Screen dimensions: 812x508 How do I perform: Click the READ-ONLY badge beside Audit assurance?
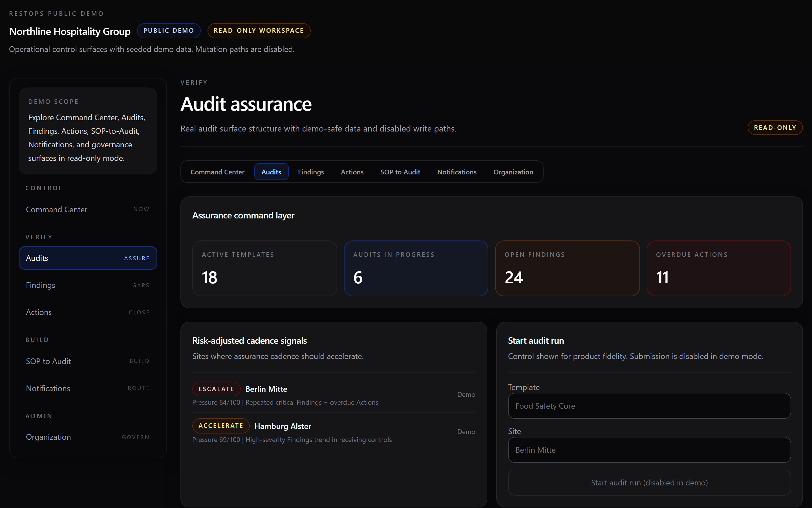coord(775,128)
